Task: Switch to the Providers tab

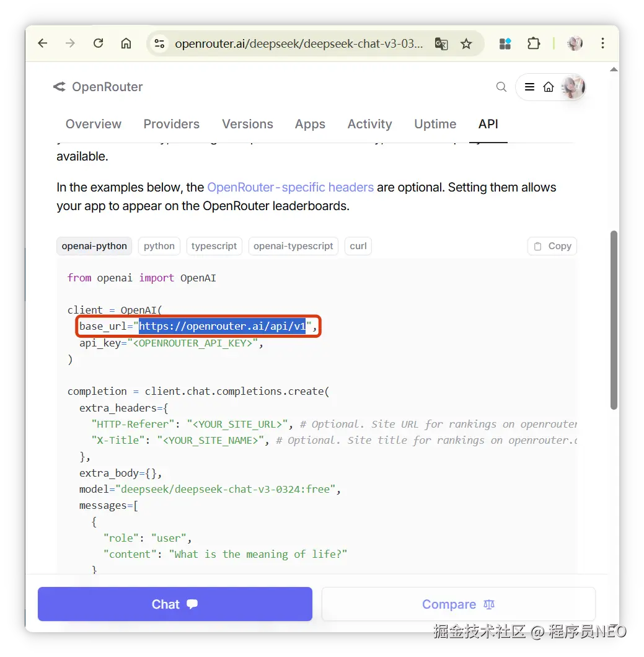Action: pyautogui.click(x=171, y=124)
